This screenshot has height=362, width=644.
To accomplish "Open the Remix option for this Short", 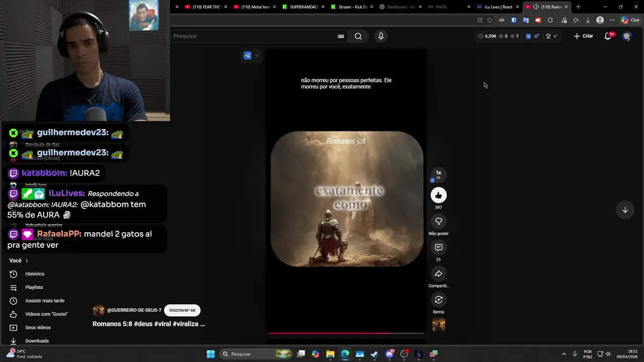I will pos(438,300).
